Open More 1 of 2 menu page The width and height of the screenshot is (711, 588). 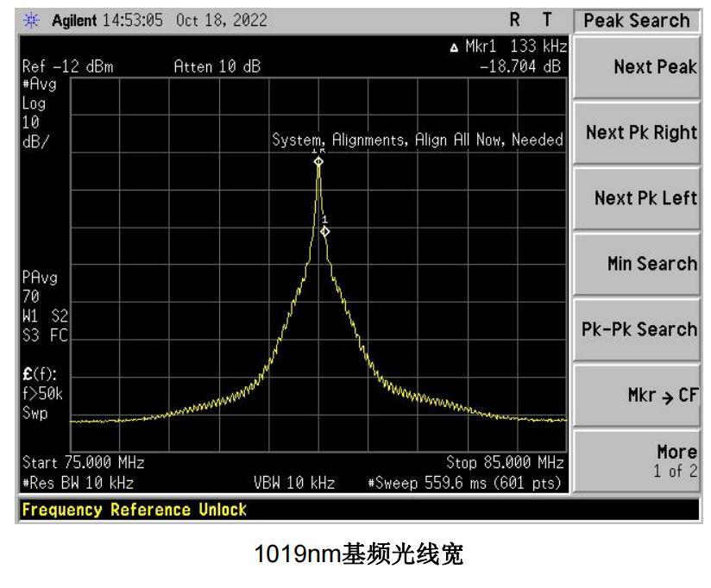[x=637, y=461]
